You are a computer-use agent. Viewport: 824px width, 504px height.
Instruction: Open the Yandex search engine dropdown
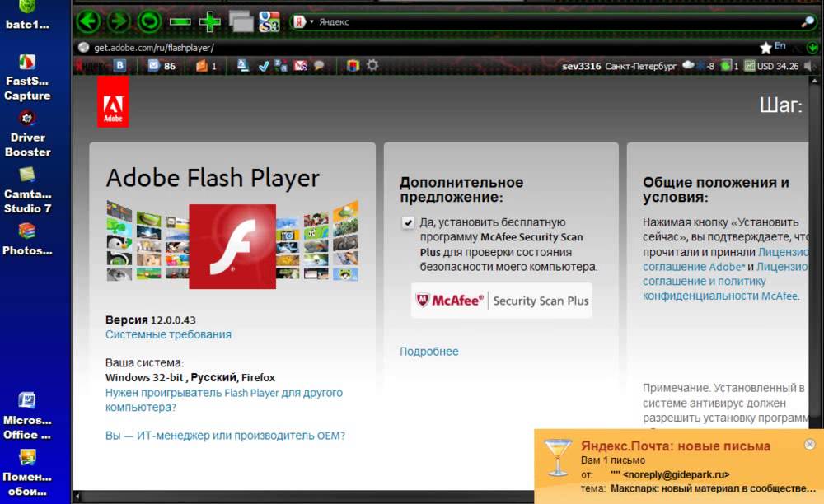tap(311, 21)
